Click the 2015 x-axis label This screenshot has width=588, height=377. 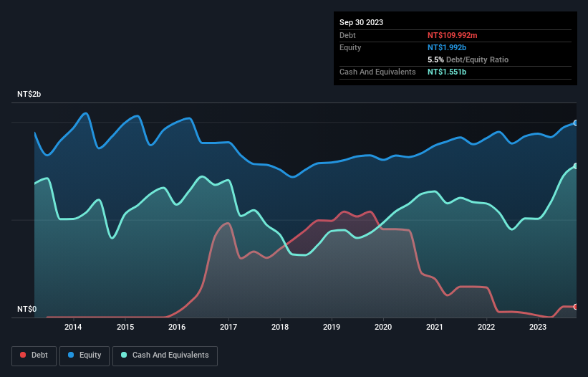point(125,327)
